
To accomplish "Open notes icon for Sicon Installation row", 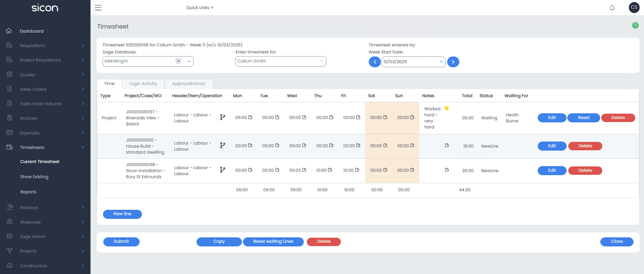I will point(447,170).
